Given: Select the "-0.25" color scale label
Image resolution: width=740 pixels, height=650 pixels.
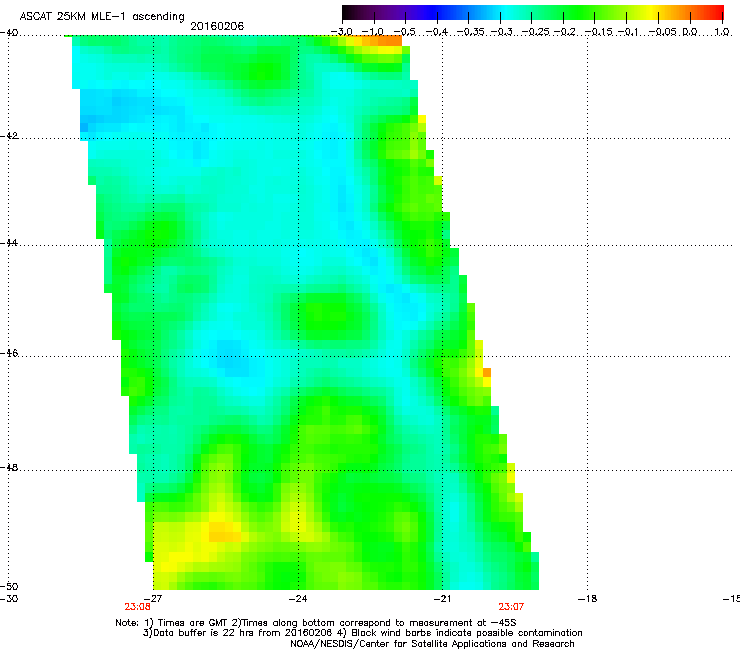Looking at the screenshot, I should pos(537,32).
